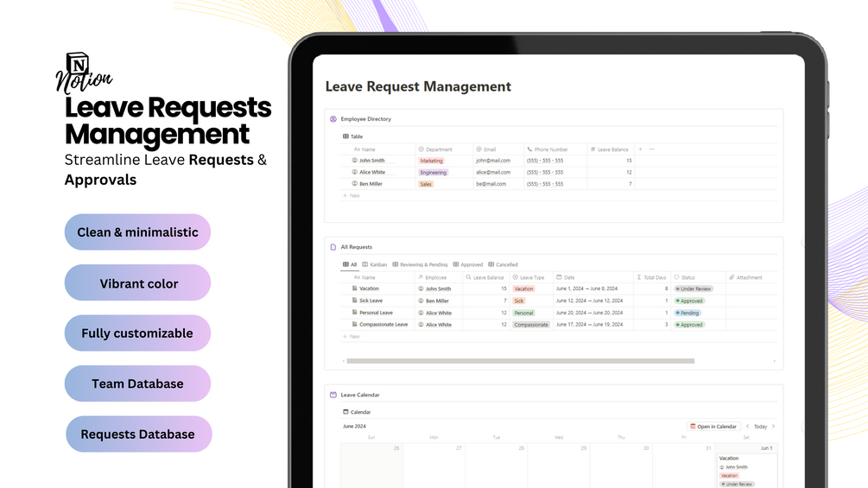This screenshot has height=488, width=868.
Task: Add a new row in Employee Directory
Action: 351,195
